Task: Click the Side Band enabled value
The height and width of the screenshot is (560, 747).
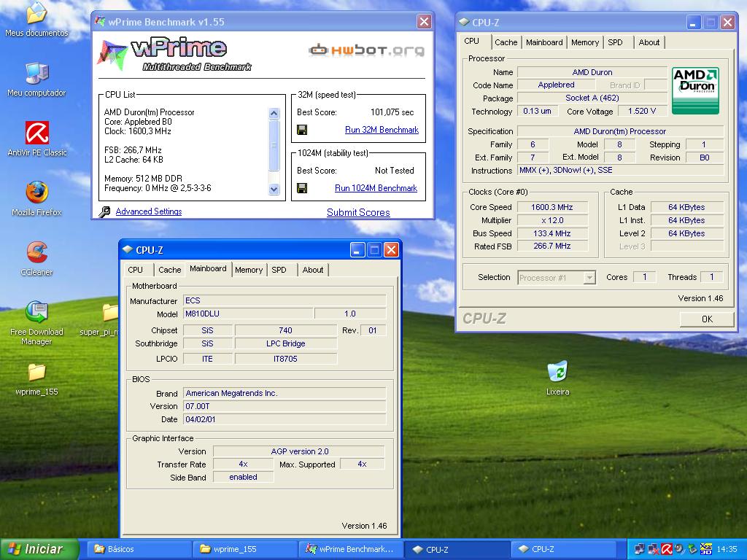Action: point(243,477)
